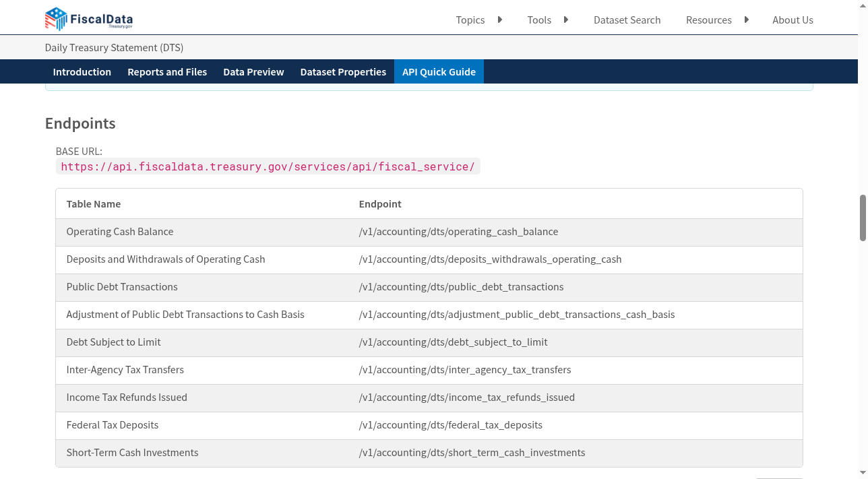Select the Debt Subject to Limit name

tap(114, 342)
